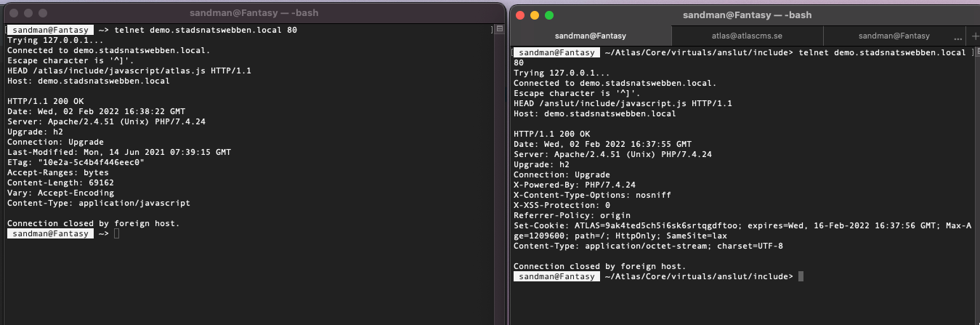Click the left window's bottom sandman@Fantasy prompt

(50, 233)
